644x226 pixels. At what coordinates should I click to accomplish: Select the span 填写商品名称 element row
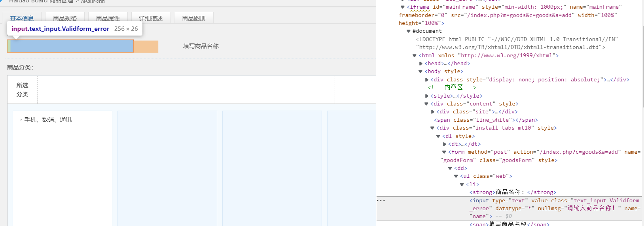coord(510,224)
